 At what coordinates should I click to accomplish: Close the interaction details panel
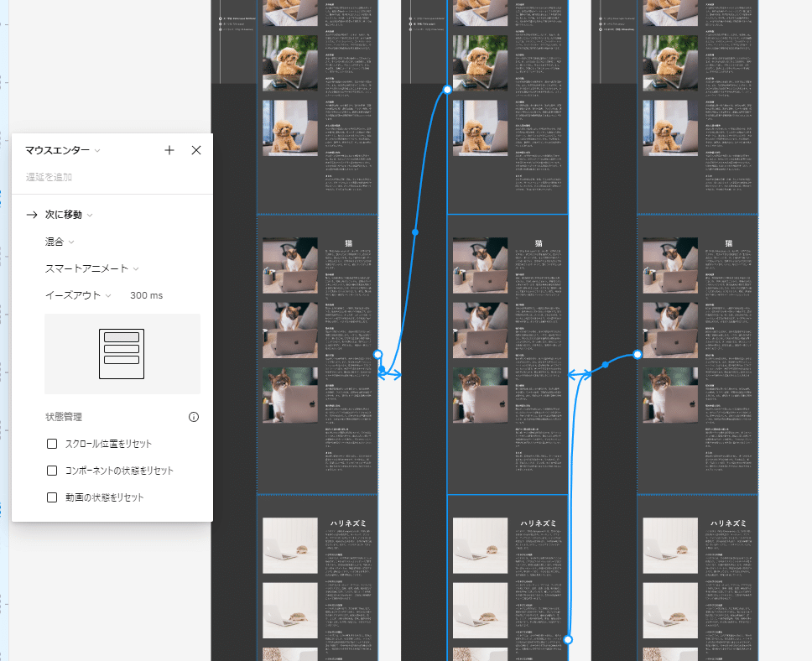tap(196, 150)
